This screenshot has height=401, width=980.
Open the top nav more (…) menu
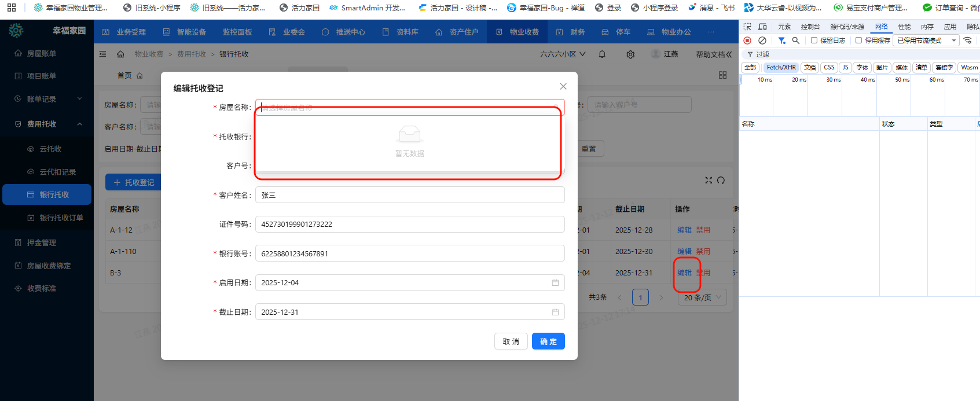tap(711, 32)
